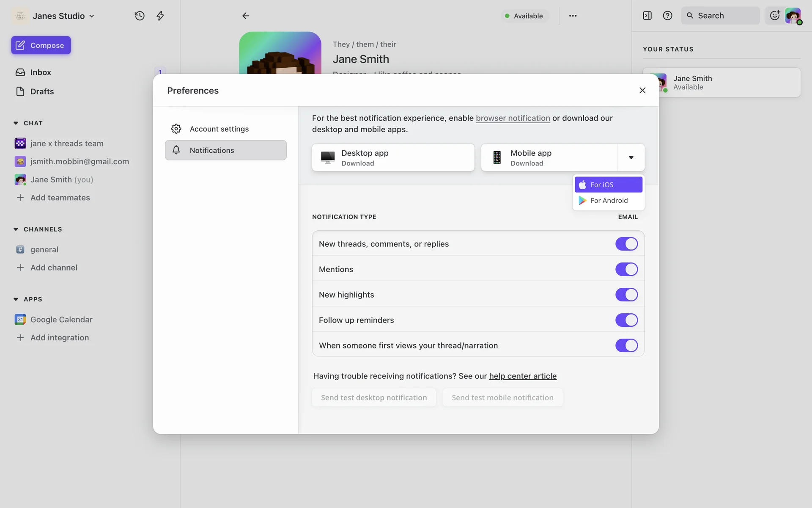Open the help question mark icon

pyautogui.click(x=667, y=16)
